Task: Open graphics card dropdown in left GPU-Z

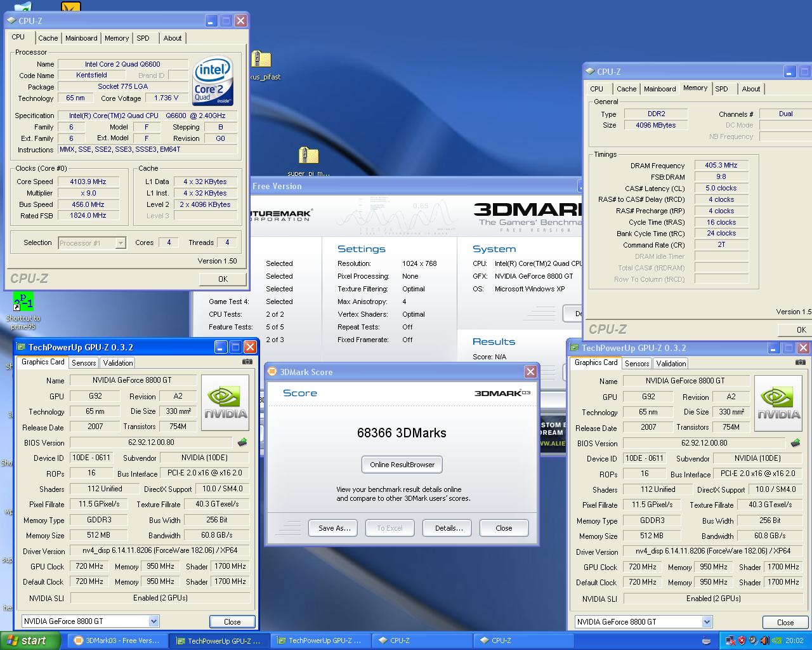Action: [154, 621]
